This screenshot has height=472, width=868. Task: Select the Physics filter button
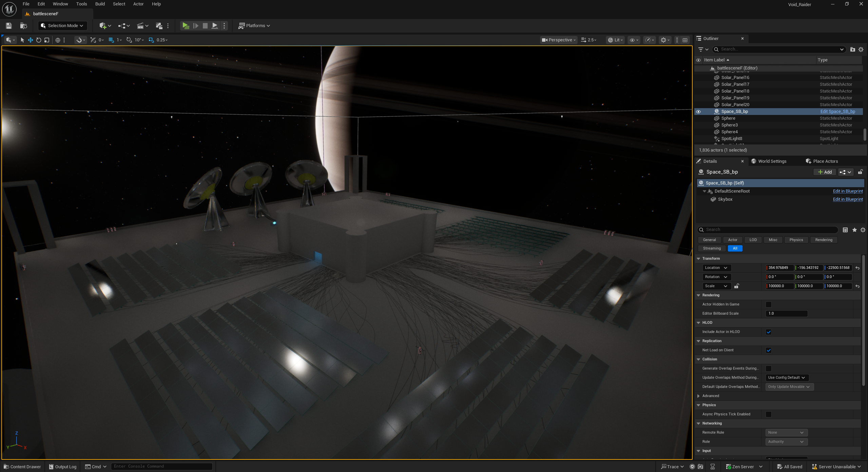[x=796, y=240]
